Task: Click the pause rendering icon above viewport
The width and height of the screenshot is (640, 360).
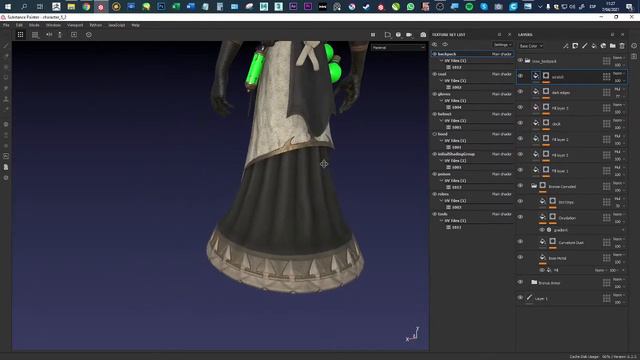Action: pos(373,35)
